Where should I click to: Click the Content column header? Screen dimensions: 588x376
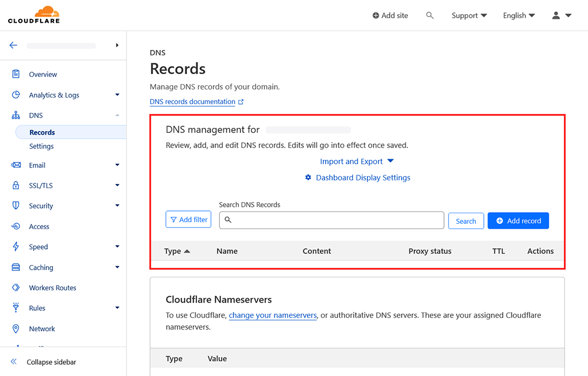click(x=316, y=251)
